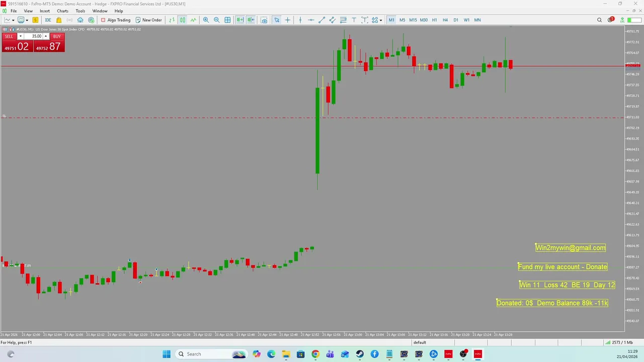Decrease lot volume with down arrow

pos(20,36)
